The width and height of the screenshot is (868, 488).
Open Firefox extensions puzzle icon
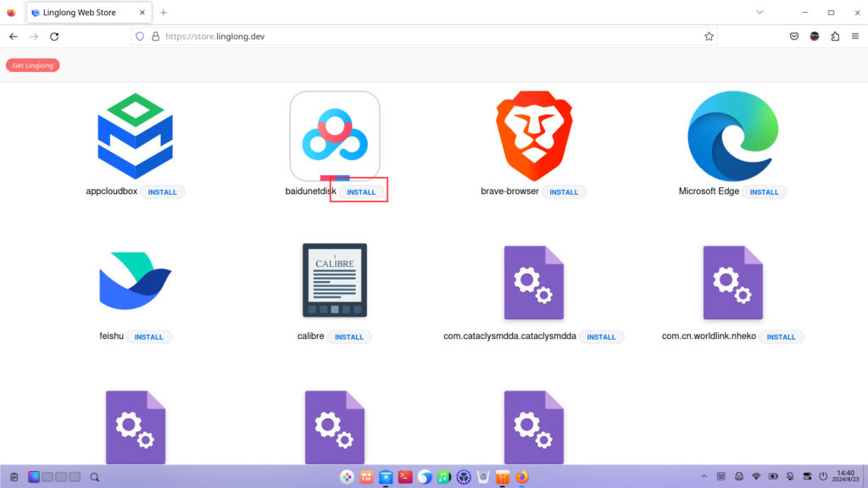pyautogui.click(x=835, y=36)
